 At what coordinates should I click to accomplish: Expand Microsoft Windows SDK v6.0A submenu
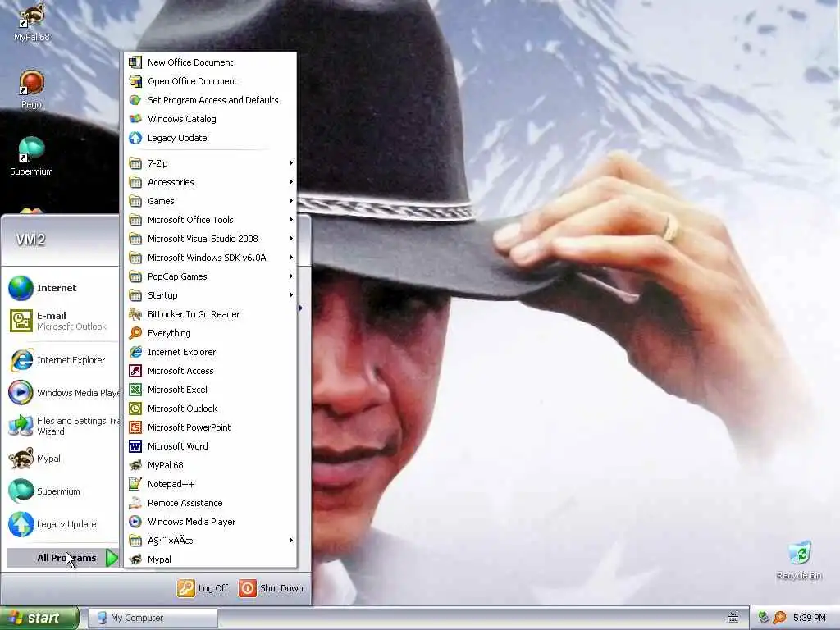pos(211,258)
